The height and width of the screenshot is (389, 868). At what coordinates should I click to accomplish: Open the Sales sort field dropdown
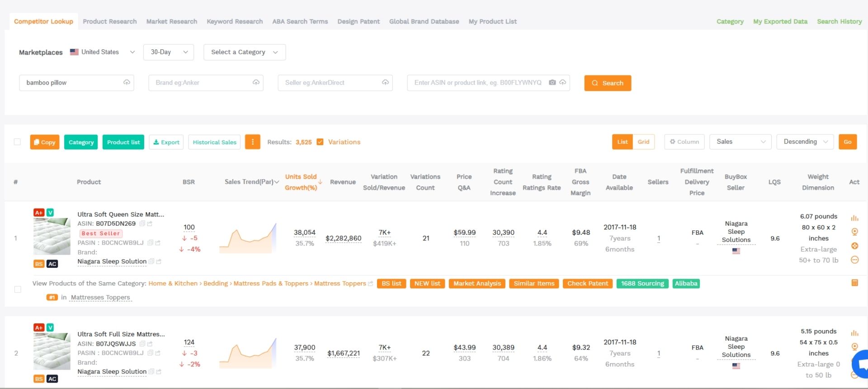(741, 142)
